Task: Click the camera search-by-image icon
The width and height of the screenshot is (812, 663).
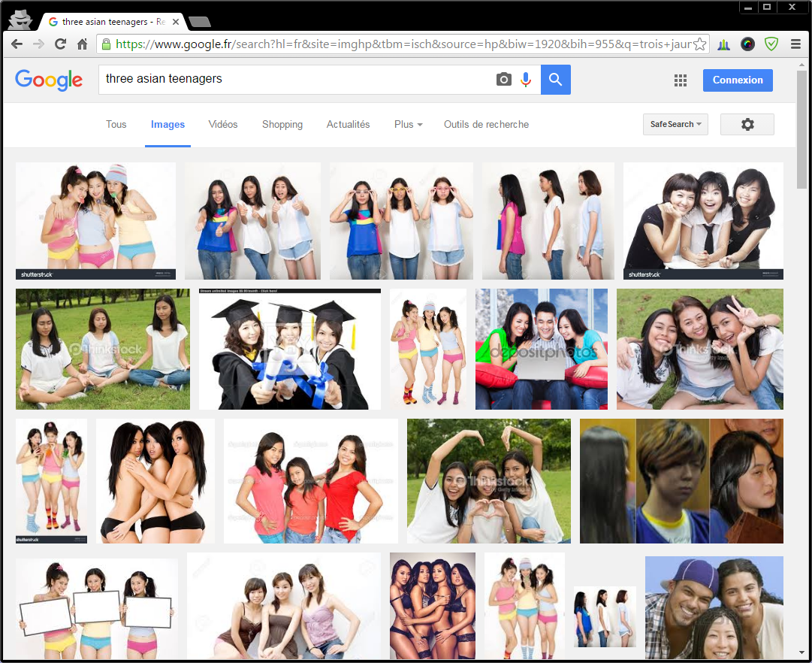Action: [504, 80]
